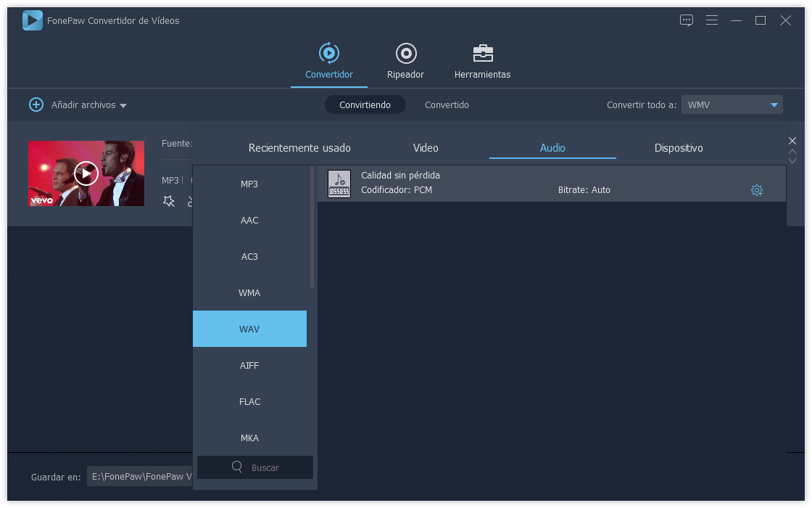Close the format selection panel

point(792,141)
